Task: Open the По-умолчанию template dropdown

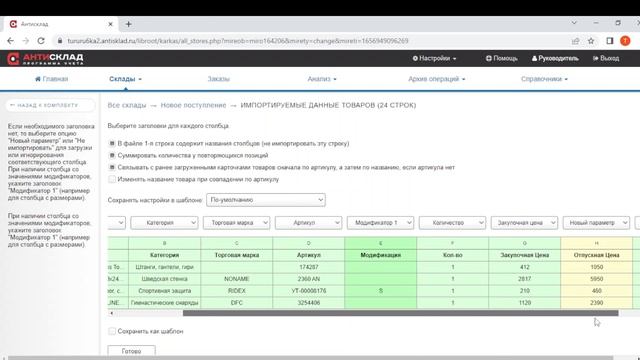Action: pyautogui.click(x=266, y=200)
